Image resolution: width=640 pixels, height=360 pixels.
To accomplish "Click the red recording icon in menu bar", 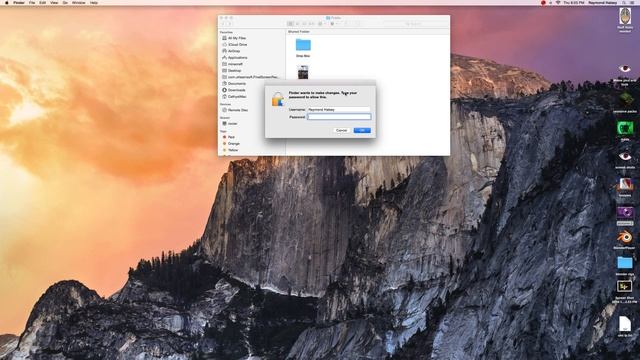I will [x=543, y=2].
